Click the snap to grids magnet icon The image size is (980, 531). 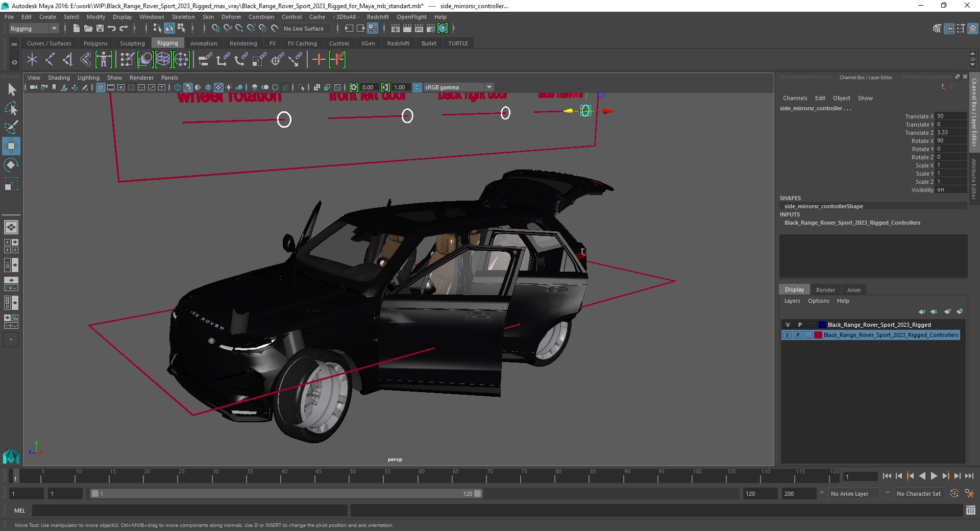click(215, 29)
